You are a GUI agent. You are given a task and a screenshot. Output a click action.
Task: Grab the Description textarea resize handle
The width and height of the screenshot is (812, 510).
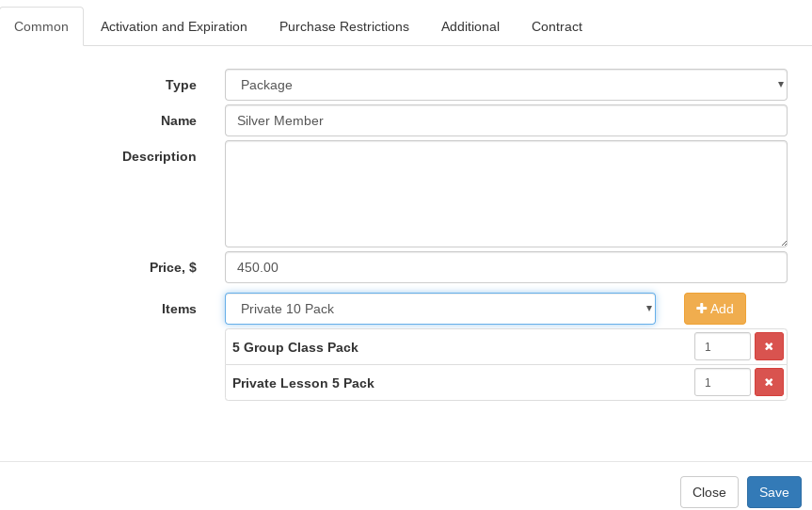click(783, 243)
